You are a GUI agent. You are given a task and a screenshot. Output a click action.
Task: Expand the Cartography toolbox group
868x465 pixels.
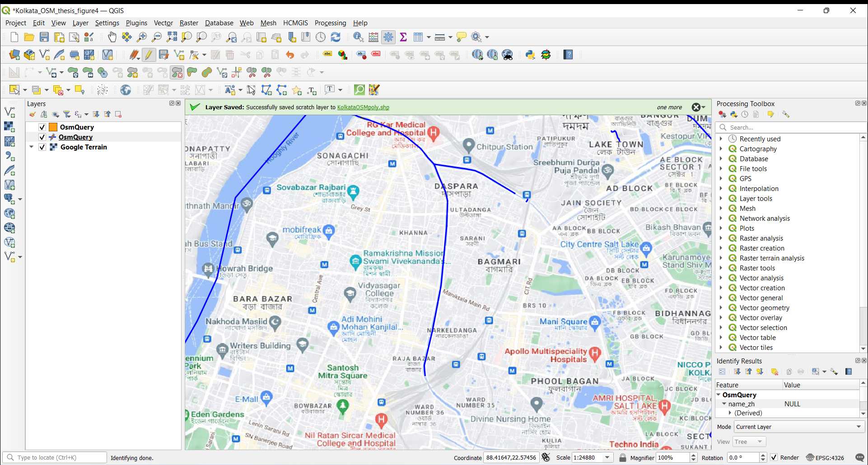[x=721, y=149]
